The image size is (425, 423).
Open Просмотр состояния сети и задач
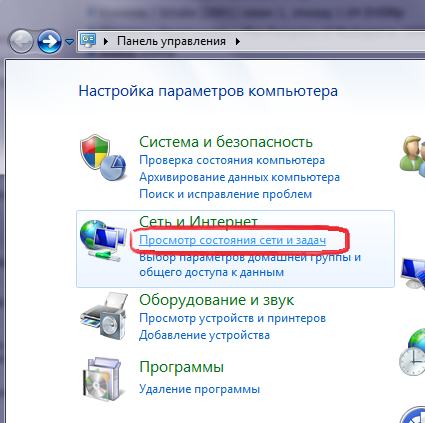coord(232,240)
